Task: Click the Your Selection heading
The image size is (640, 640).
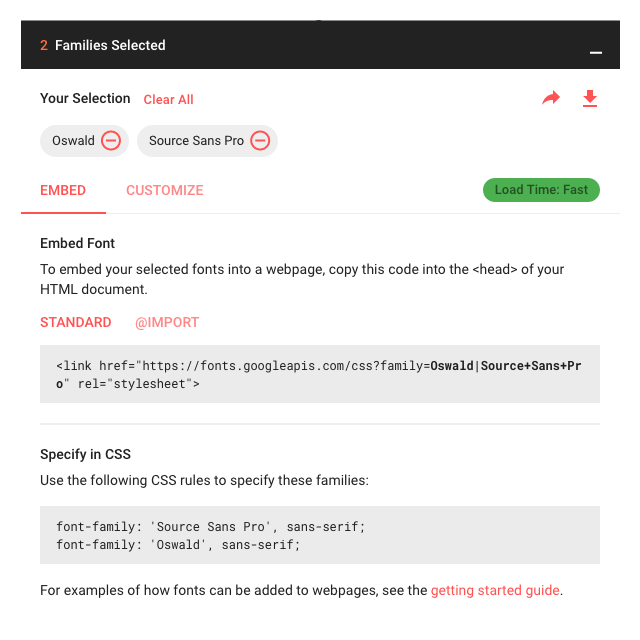Action: point(85,98)
